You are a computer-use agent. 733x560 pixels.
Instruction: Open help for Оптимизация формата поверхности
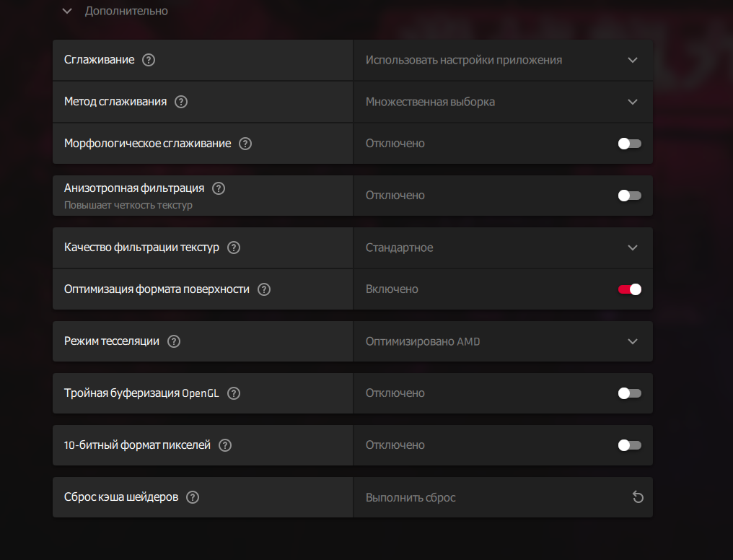[264, 289]
